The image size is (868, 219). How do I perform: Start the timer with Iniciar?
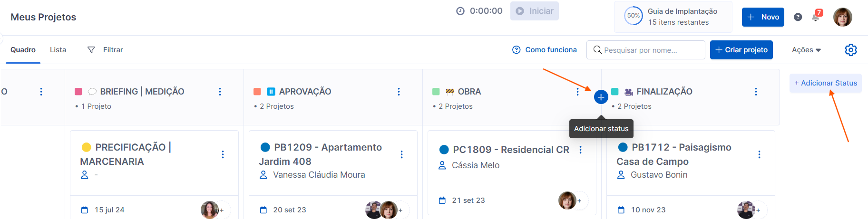coord(535,11)
